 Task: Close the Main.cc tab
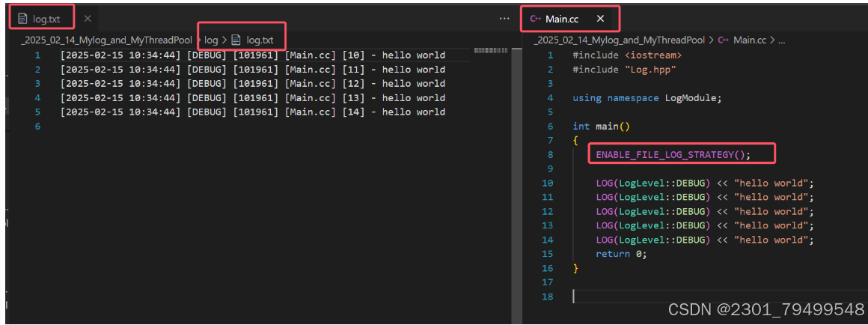(x=600, y=19)
